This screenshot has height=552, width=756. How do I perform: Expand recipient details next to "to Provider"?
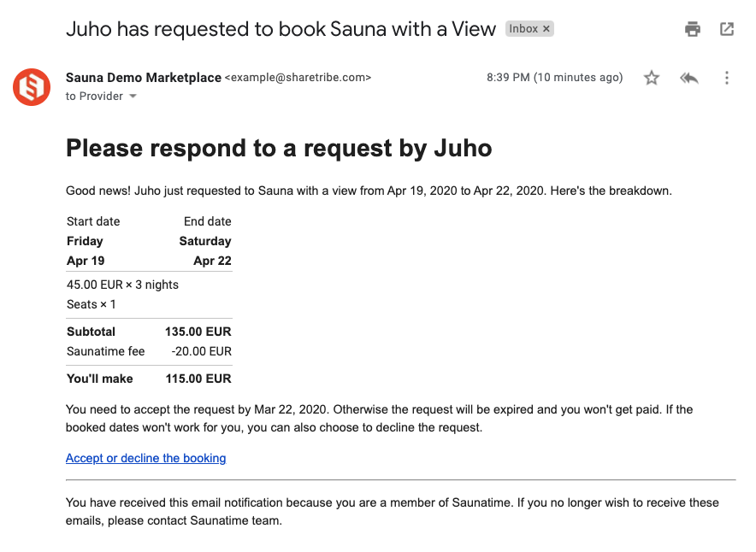point(133,97)
